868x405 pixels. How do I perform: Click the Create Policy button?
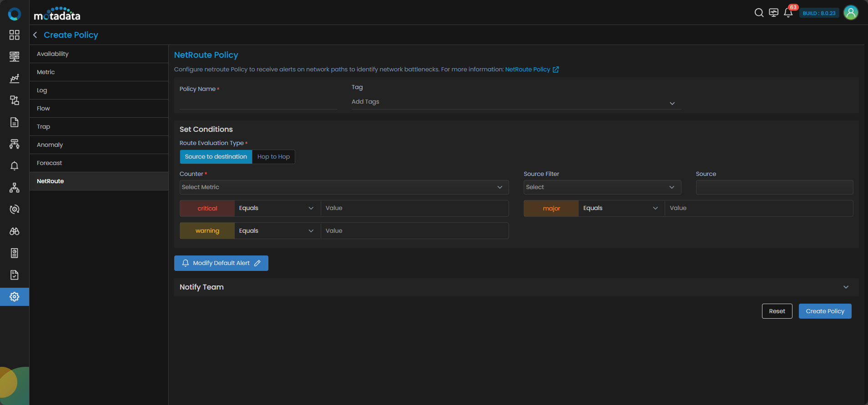[825, 311]
